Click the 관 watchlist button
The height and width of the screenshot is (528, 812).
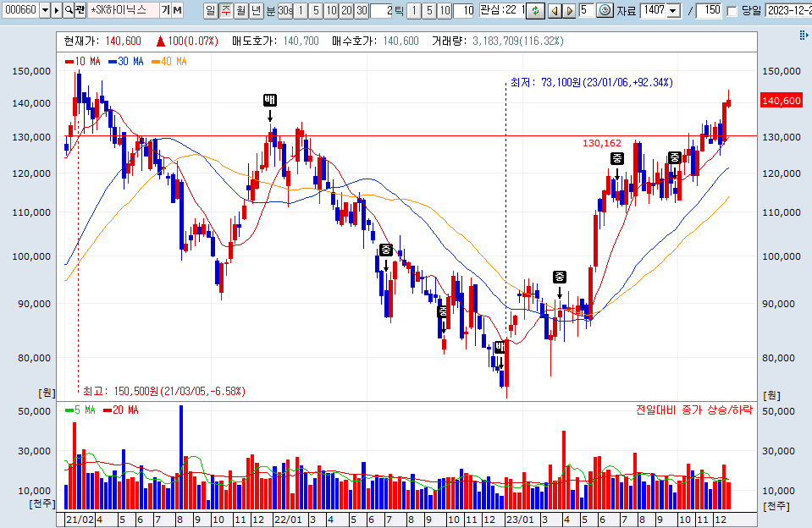pos(80,10)
